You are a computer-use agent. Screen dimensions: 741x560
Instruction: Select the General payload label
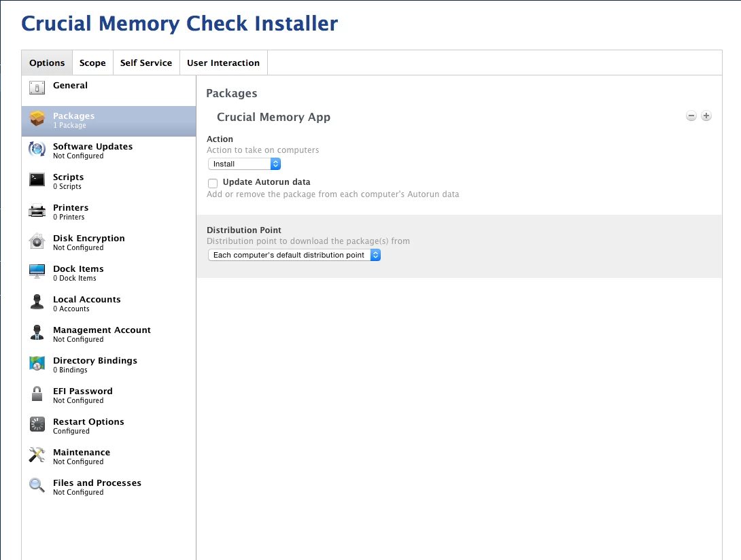tap(71, 86)
